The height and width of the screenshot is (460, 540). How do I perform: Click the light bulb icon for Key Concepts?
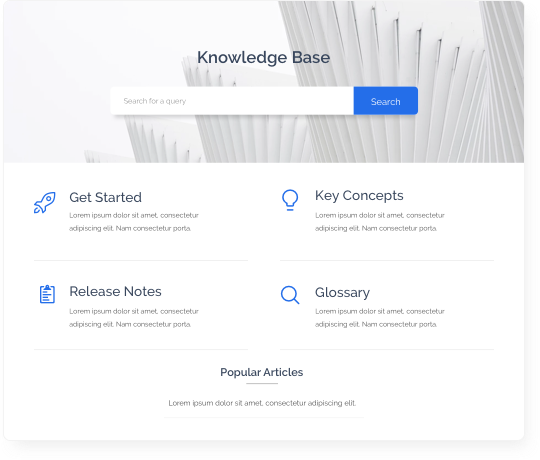pyautogui.click(x=290, y=200)
